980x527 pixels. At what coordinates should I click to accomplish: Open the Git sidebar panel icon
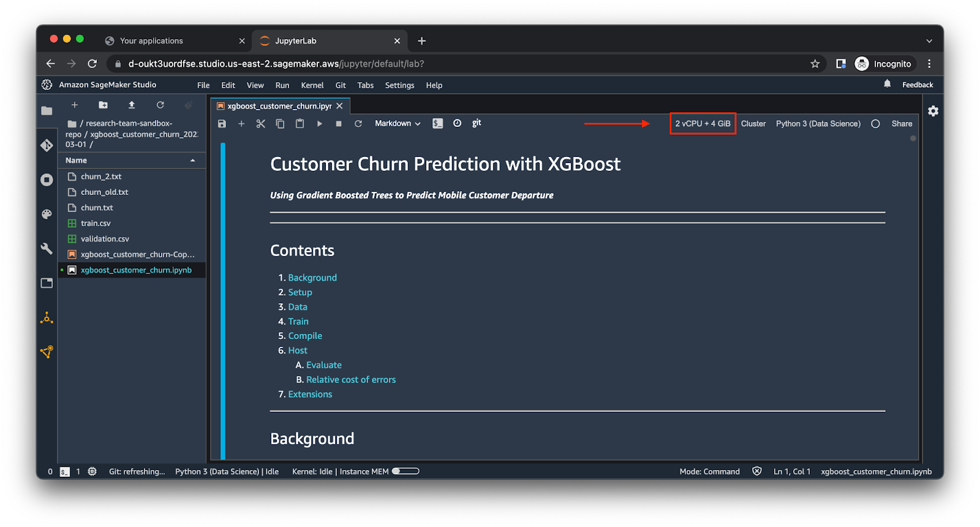pos(47,145)
